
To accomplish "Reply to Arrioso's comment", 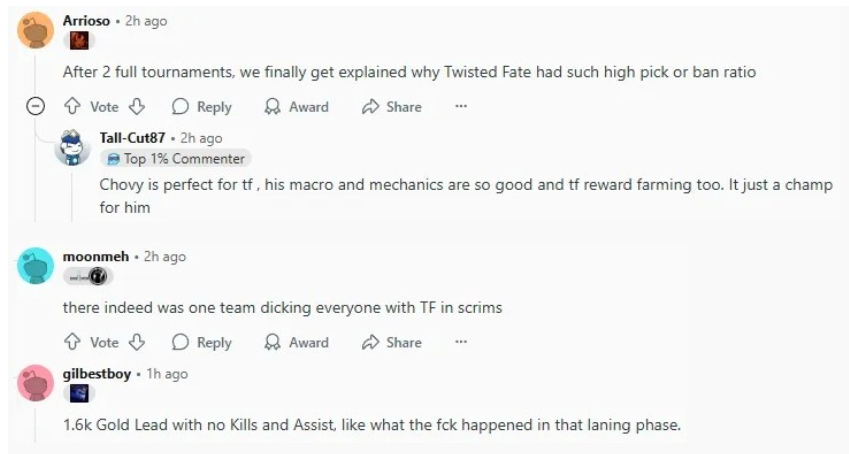I will click(x=202, y=107).
